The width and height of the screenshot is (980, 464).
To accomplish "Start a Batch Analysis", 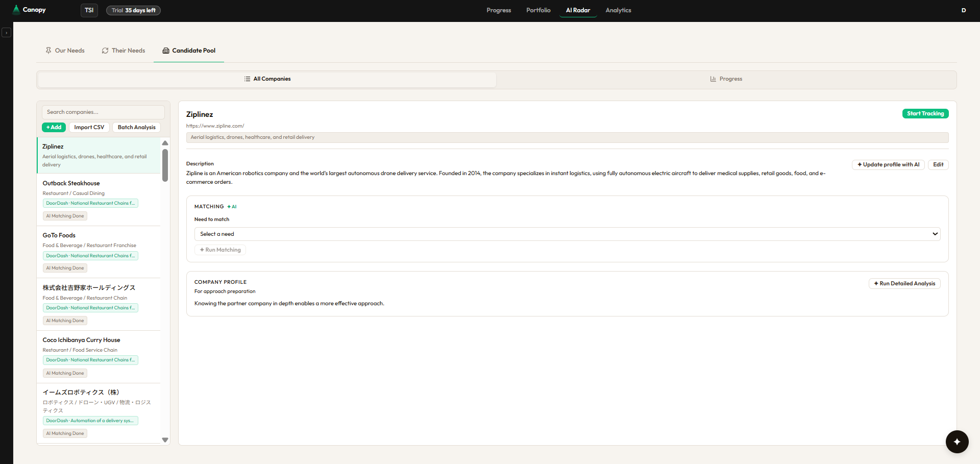I will pos(137,128).
